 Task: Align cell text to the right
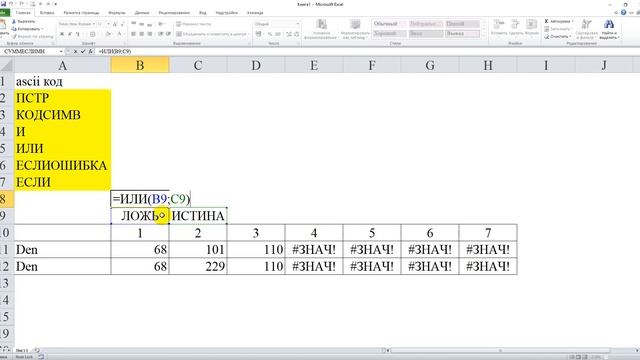coord(150,34)
